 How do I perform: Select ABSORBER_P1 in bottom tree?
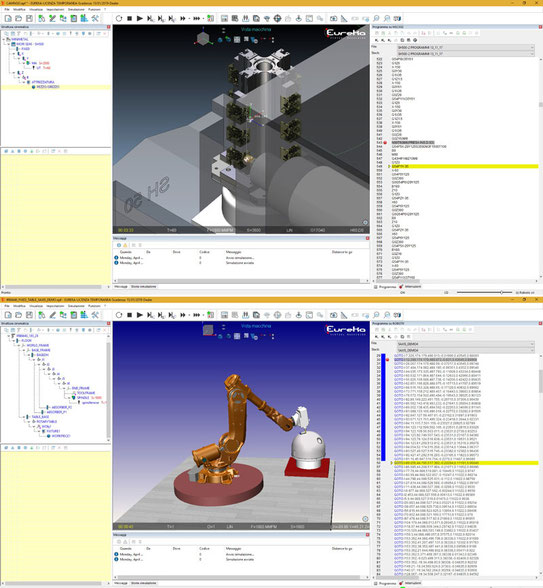point(58,412)
